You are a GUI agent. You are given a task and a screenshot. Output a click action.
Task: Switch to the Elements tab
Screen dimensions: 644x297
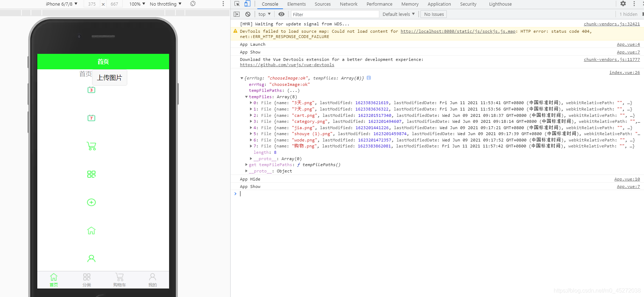click(296, 4)
